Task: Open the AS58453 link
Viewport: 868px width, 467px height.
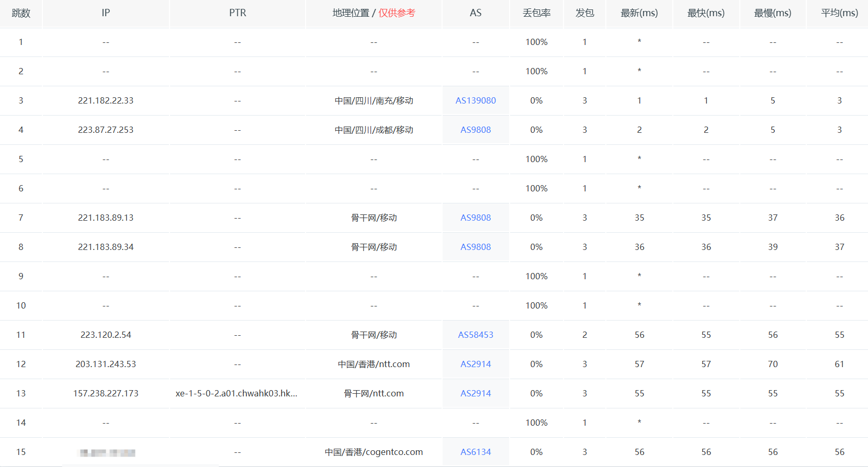Action: coord(475,335)
